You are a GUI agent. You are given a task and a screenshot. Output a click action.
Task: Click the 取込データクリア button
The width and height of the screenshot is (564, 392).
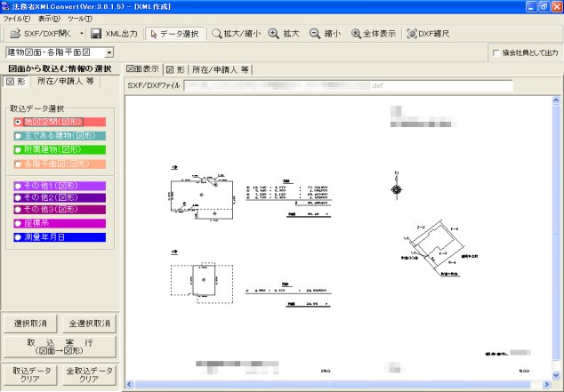click(30, 375)
